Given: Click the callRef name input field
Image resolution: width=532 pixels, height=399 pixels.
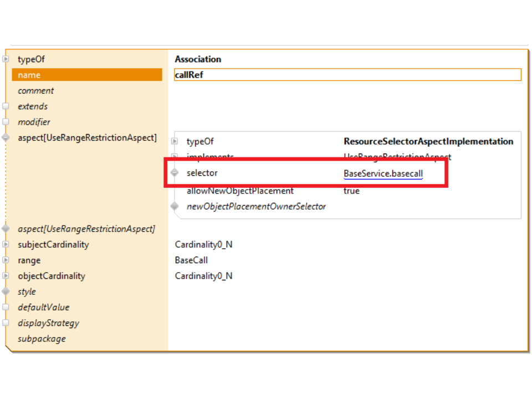Looking at the screenshot, I should (x=347, y=75).
